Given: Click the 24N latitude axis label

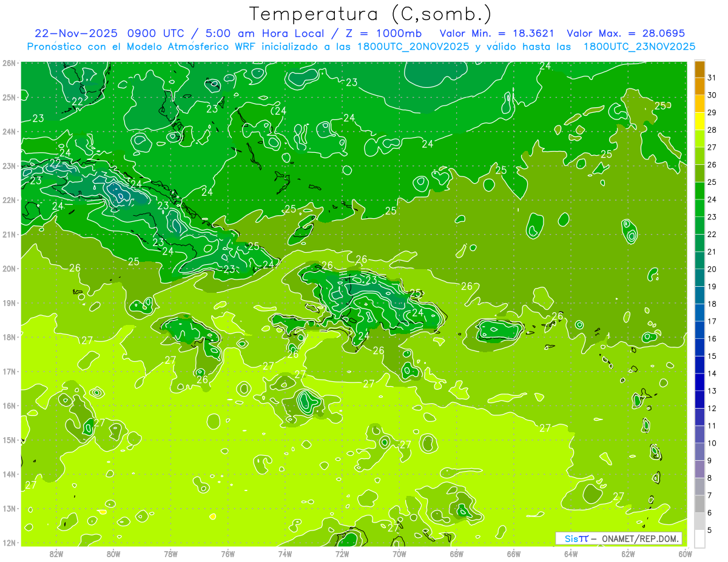Looking at the screenshot, I should click(10, 132).
